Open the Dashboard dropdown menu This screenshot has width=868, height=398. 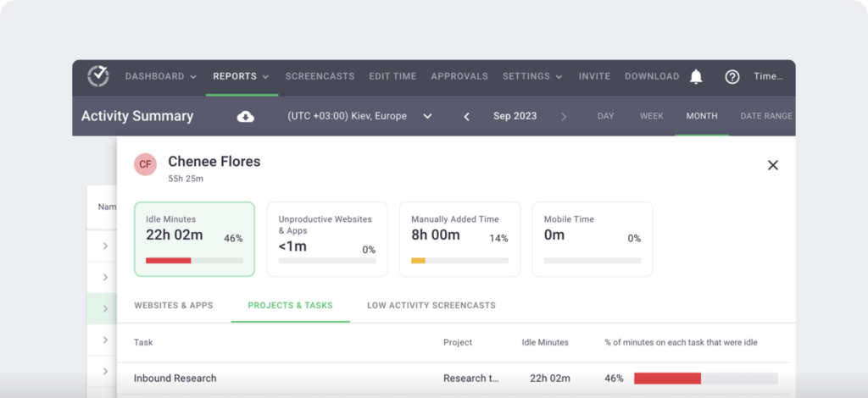(160, 76)
